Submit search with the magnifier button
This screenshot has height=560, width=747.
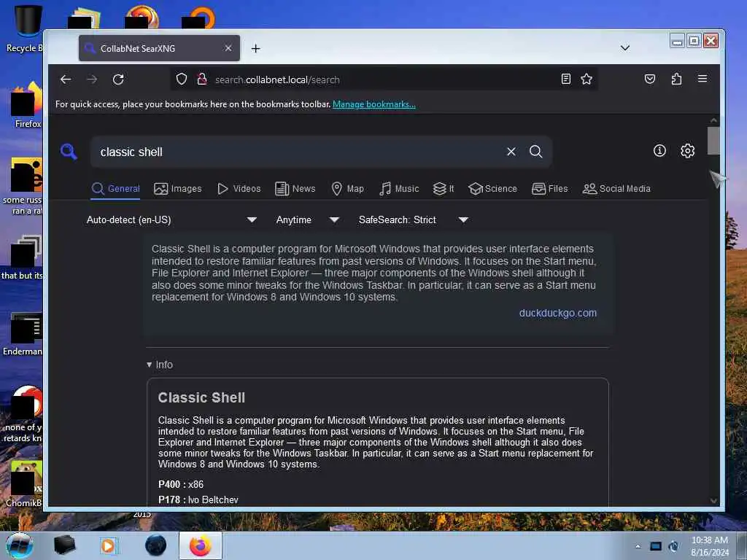(536, 152)
